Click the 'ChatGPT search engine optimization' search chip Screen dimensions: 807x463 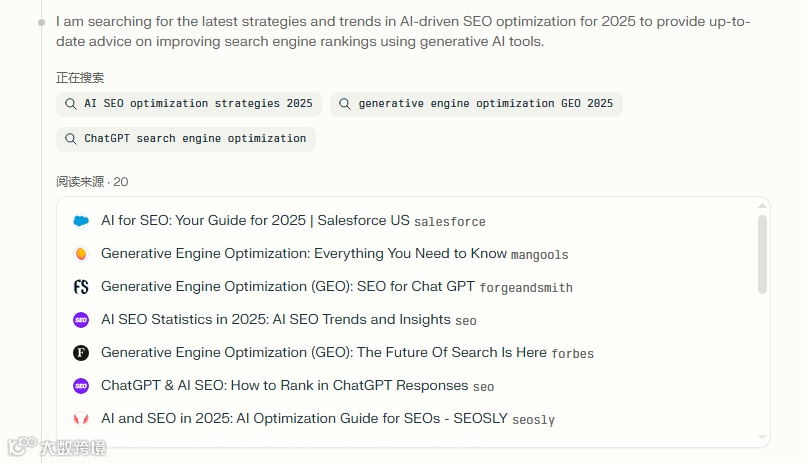click(x=186, y=139)
